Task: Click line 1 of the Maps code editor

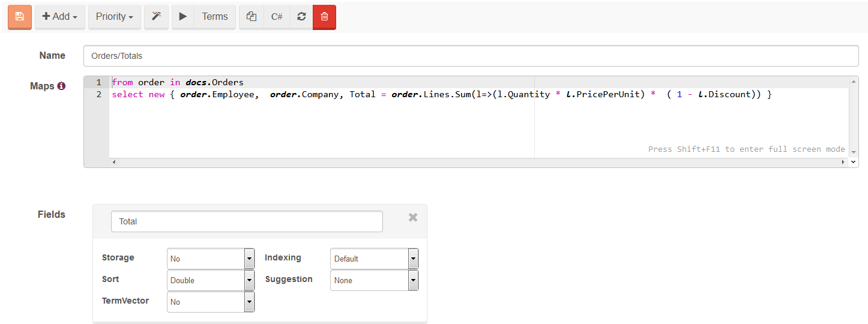Action: [x=480, y=82]
